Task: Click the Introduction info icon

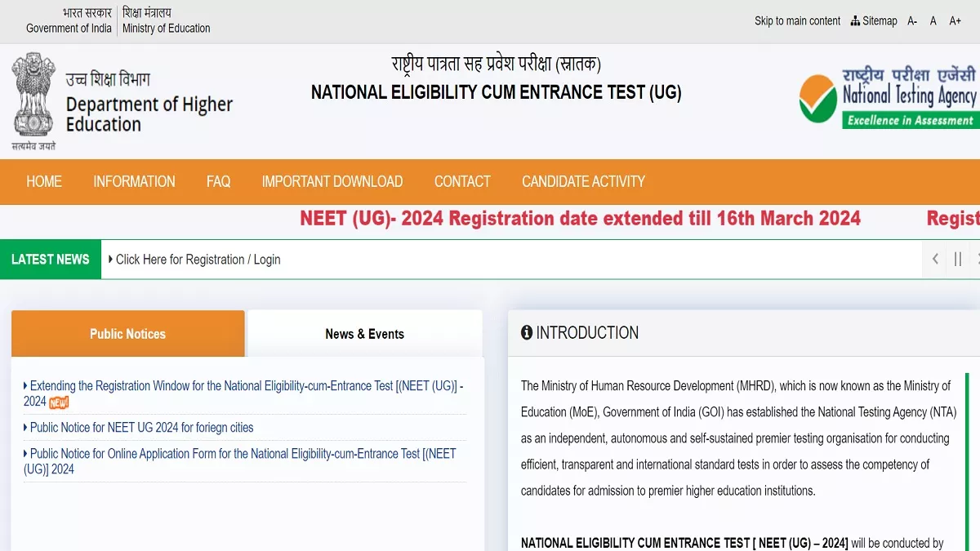Action: click(x=527, y=333)
